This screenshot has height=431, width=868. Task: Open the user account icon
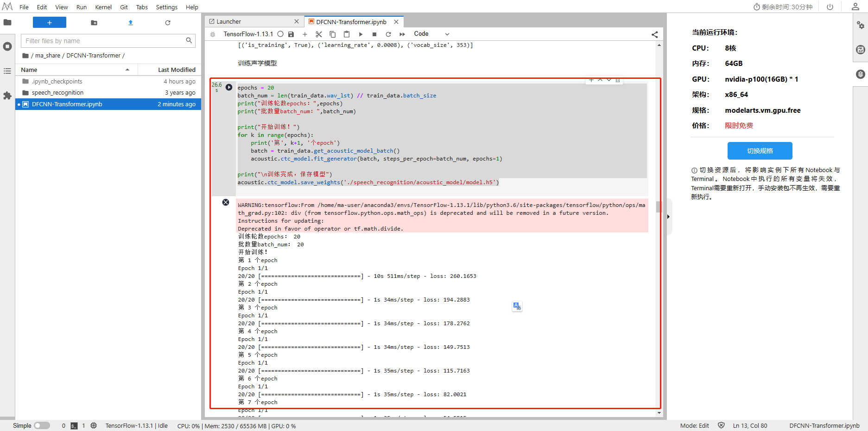pos(855,6)
